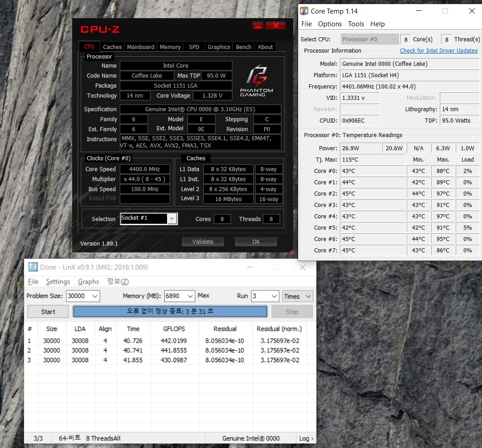Click Core #2 max temperature 97°C
This screenshot has height=448, width=482.
[443, 194]
